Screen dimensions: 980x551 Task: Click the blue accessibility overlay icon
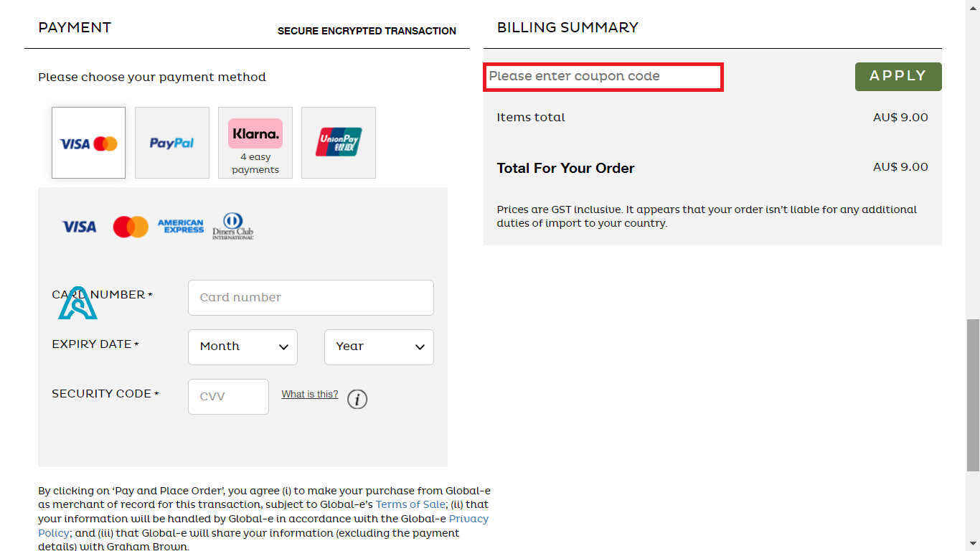(x=77, y=303)
